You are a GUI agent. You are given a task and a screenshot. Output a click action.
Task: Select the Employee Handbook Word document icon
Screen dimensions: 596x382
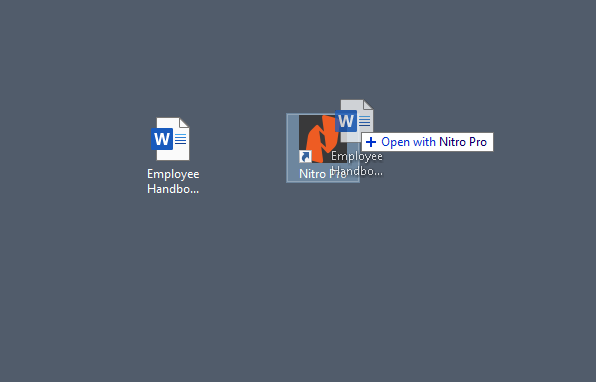coord(170,139)
